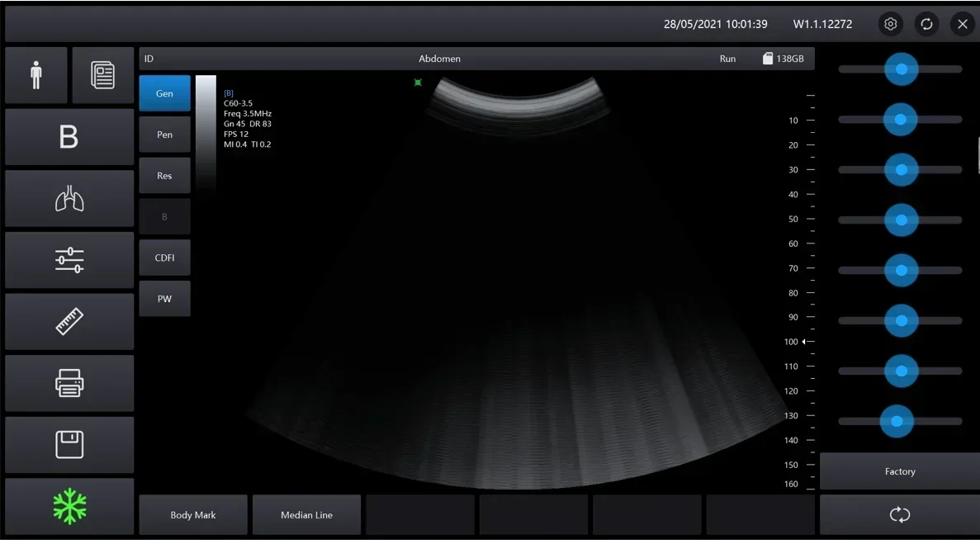This screenshot has height=544, width=980.
Task: Open image parameter adjustment sliders icon
Action: (69, 260)
